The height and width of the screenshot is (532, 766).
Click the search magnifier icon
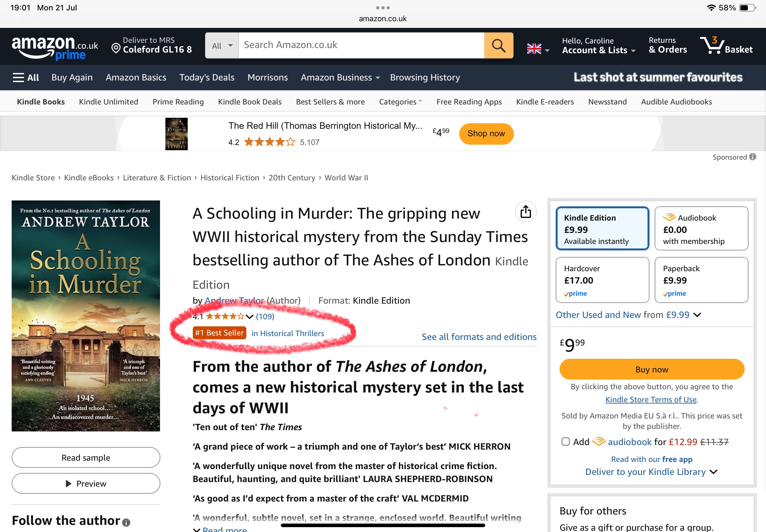coord(498,45)
